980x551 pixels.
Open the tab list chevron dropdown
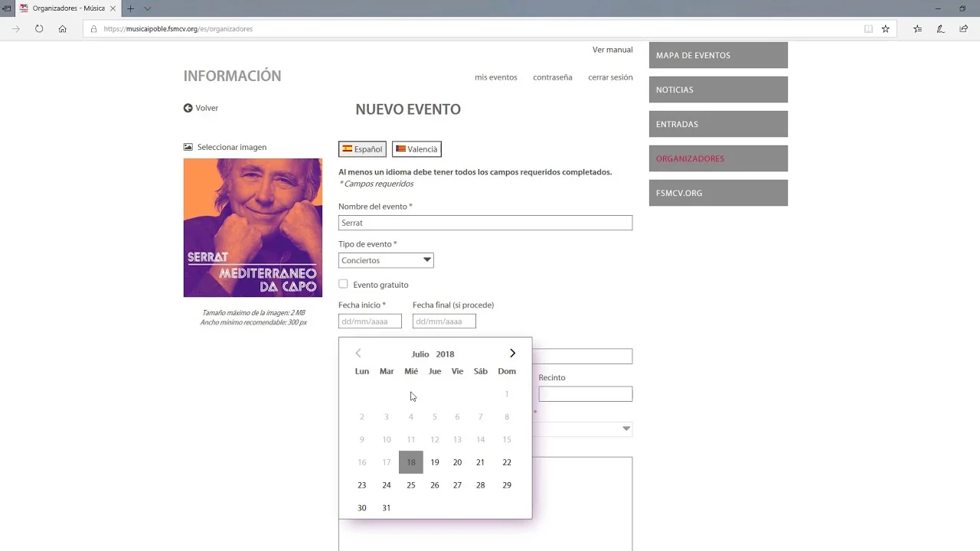click(148, 8)
